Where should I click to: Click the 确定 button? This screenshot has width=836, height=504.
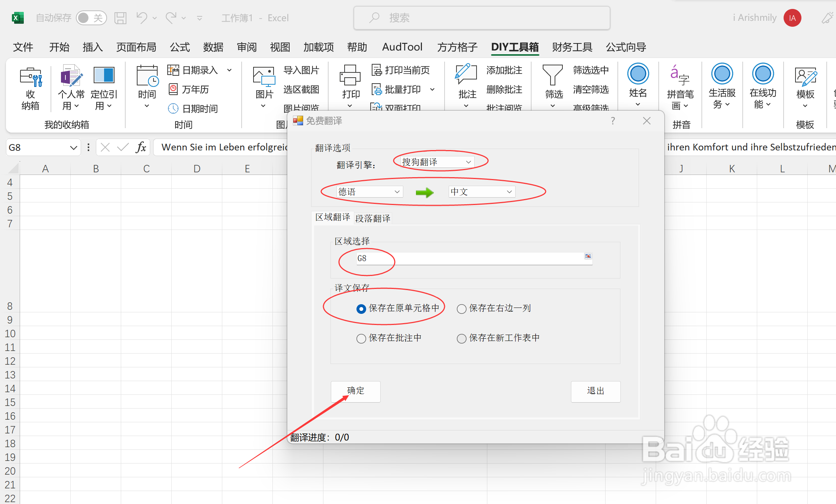click(355, 391)
